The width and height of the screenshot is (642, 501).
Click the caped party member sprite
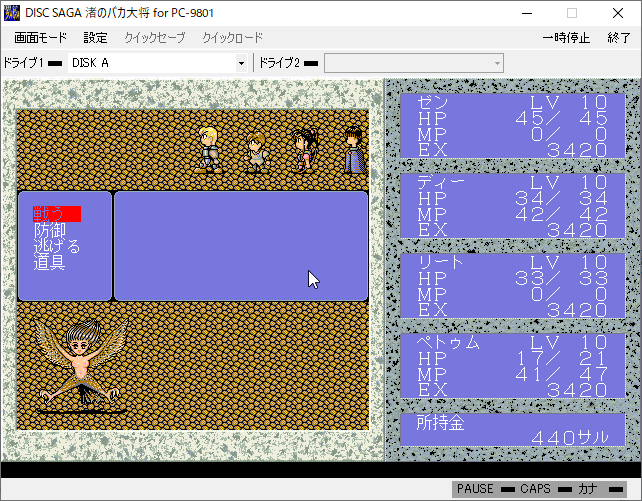[x=354, y=149]
